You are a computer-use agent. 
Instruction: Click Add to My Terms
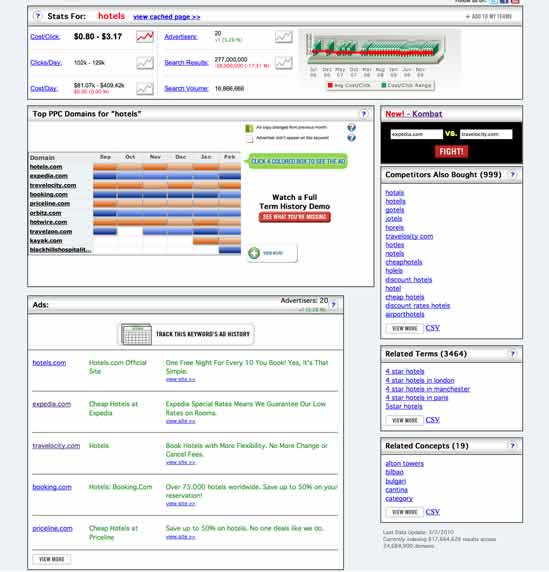(489, 16)
